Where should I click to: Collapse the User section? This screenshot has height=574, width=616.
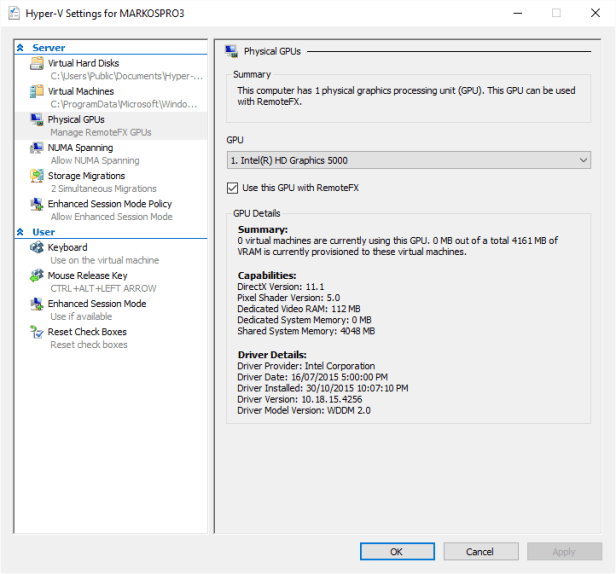point(22,232)
